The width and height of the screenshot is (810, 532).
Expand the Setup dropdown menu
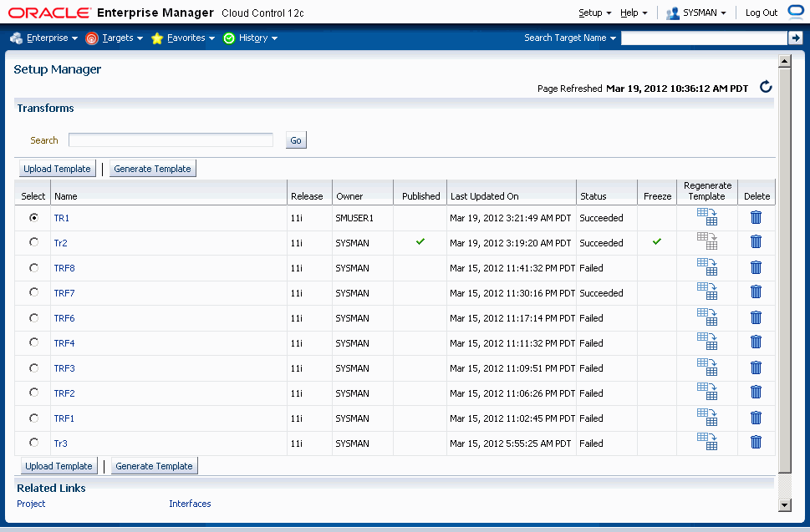point(594,13)
